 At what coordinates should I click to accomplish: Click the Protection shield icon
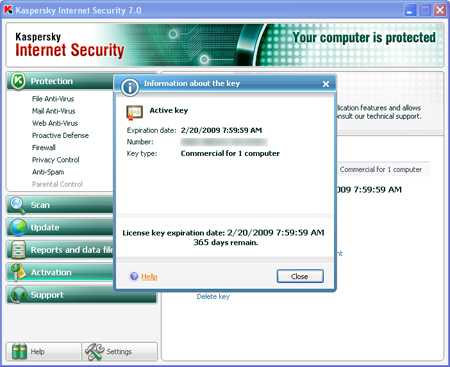click(x=18, y=81)
